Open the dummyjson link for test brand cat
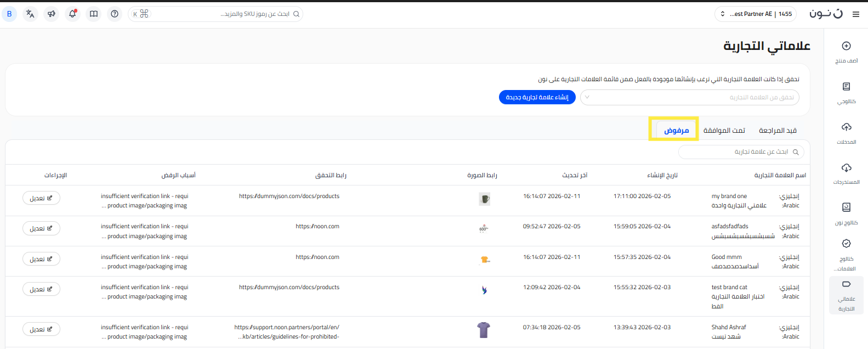 click(289, 287)
